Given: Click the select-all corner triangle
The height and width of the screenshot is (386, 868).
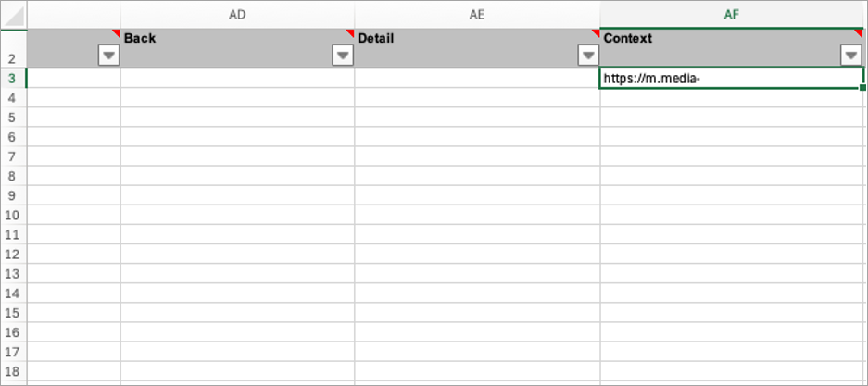Looking at the screenshot, I should (x=14, y=15).
